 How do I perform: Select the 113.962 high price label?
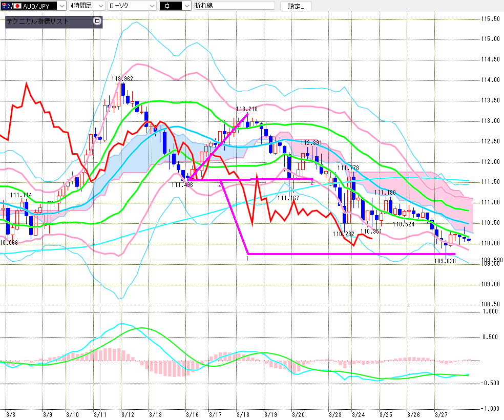coord(122,78)
